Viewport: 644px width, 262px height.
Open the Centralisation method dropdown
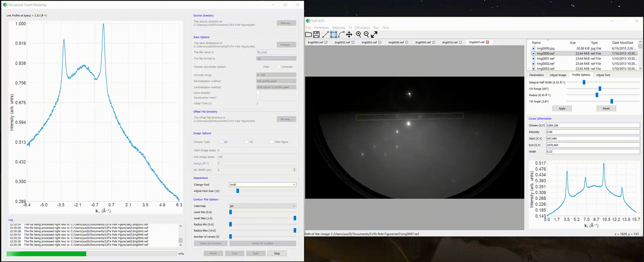276,87
